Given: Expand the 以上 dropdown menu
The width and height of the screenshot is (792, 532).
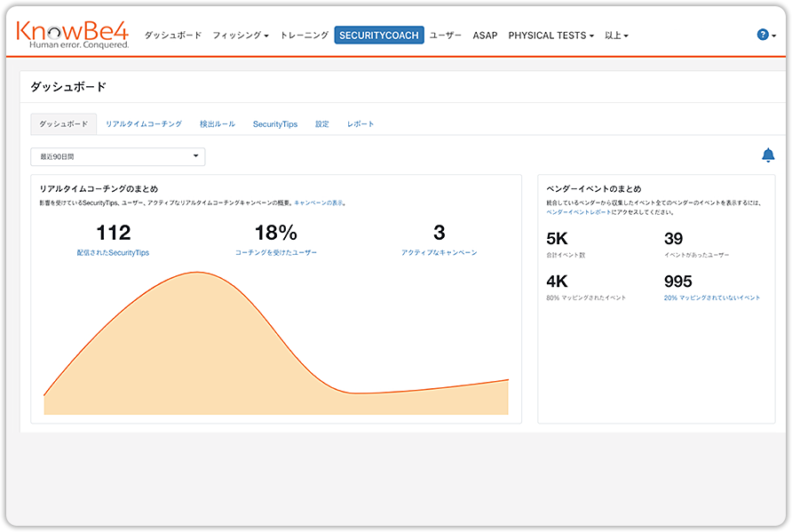Looking at the screenshot, I should 616,36.
